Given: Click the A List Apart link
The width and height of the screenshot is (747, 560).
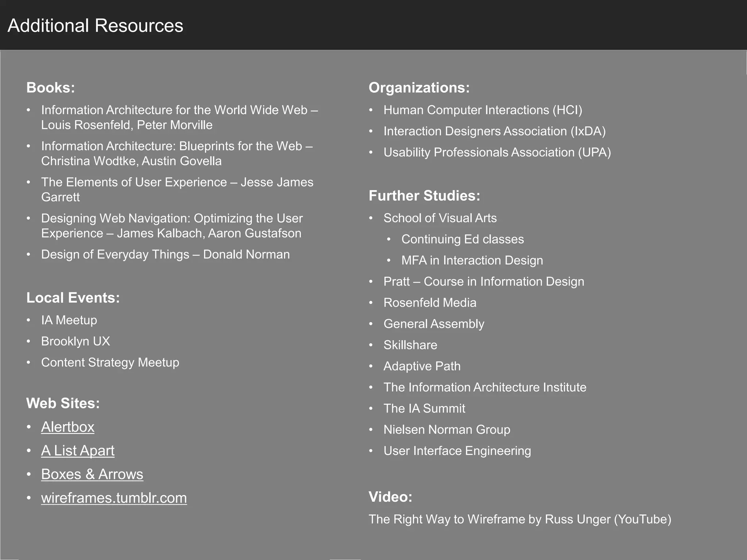Looking at the screenshot, I should [78, 451].
